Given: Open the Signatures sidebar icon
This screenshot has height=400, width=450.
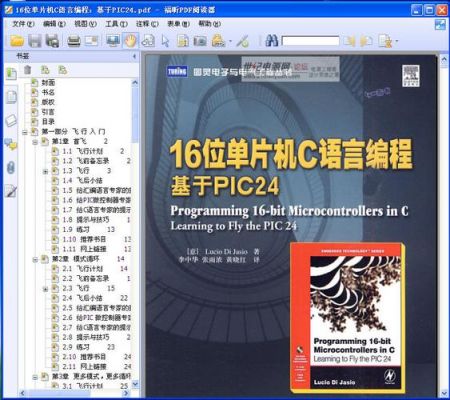Looking at the screenshot, I should (11, 191).
